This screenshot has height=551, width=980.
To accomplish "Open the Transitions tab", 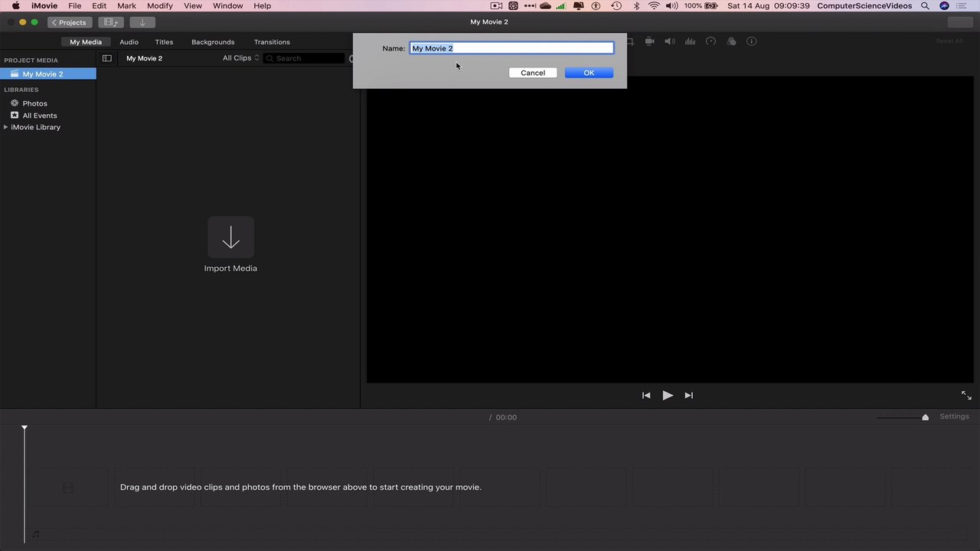I will click(272, 42).
